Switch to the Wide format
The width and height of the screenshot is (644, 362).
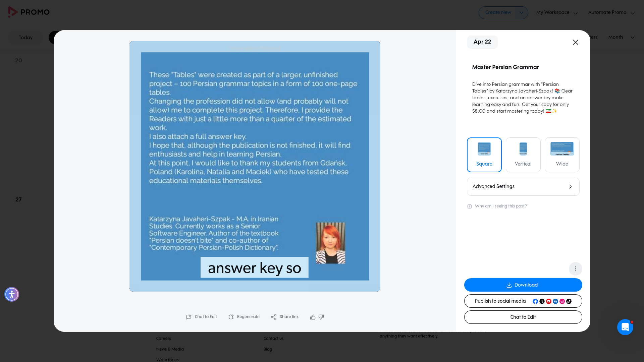click(562, 155)
